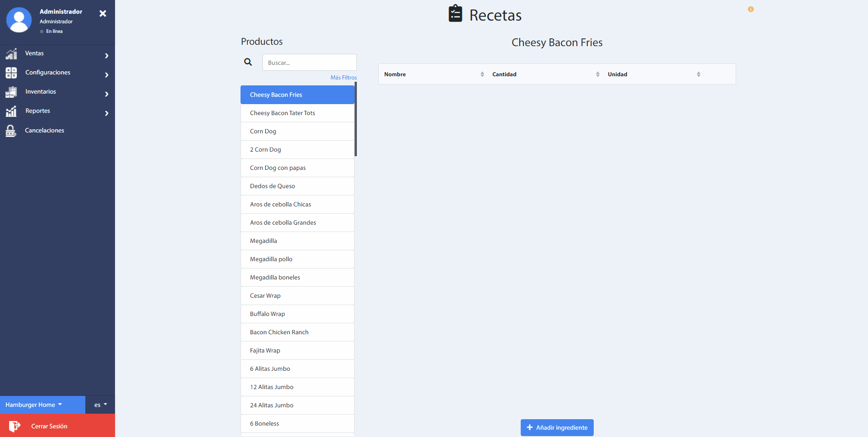Click the orange info icon

coord(751,9)
